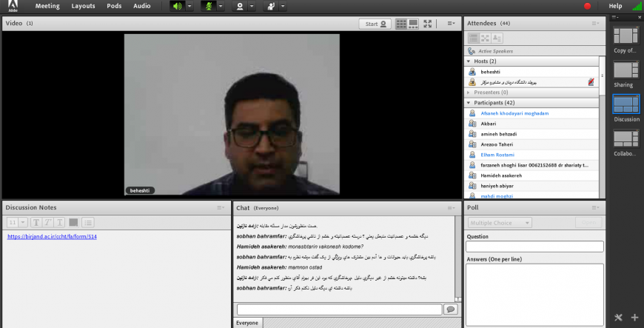Expand the Presenters (0) group
This screenshot has height=328, width=644.
(469, 93)
